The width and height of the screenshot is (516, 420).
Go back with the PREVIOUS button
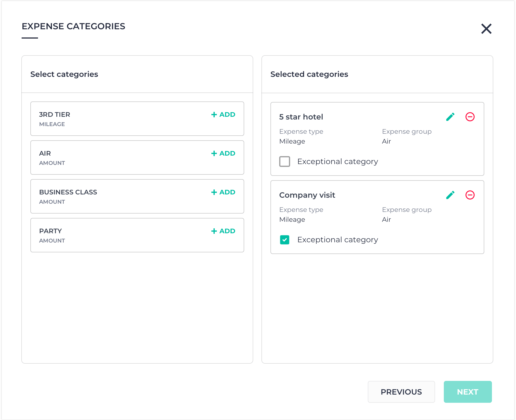(x=401, y=392)
